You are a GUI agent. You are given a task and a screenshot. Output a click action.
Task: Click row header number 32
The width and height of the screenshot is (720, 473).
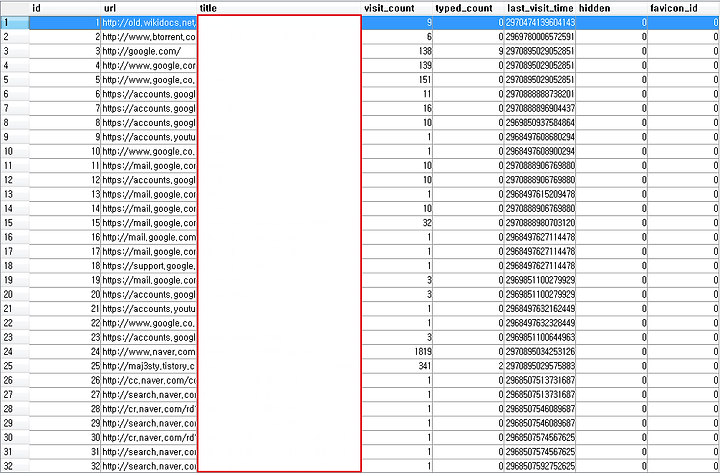[15, 466]
